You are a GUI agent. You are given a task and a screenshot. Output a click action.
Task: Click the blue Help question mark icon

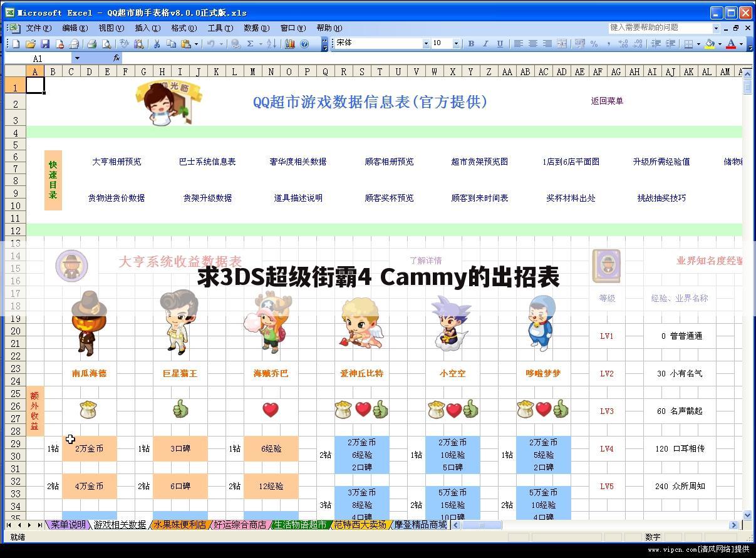[304, 44]
